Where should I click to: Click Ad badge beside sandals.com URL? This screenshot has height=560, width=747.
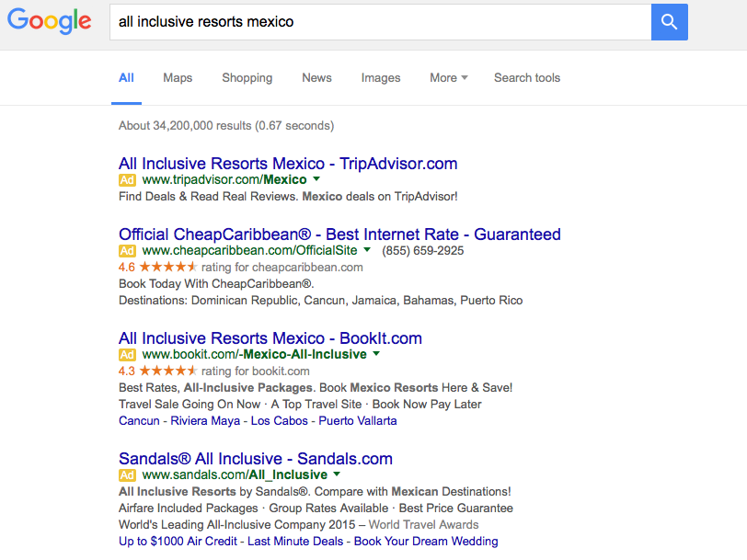pyautogui.click(x=127, y=475)
